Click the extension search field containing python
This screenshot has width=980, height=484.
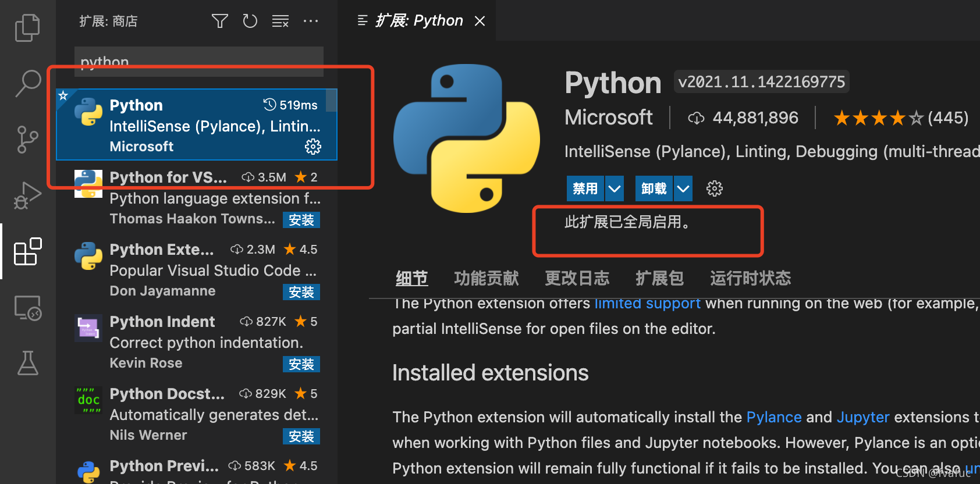[x=199, y=62]
